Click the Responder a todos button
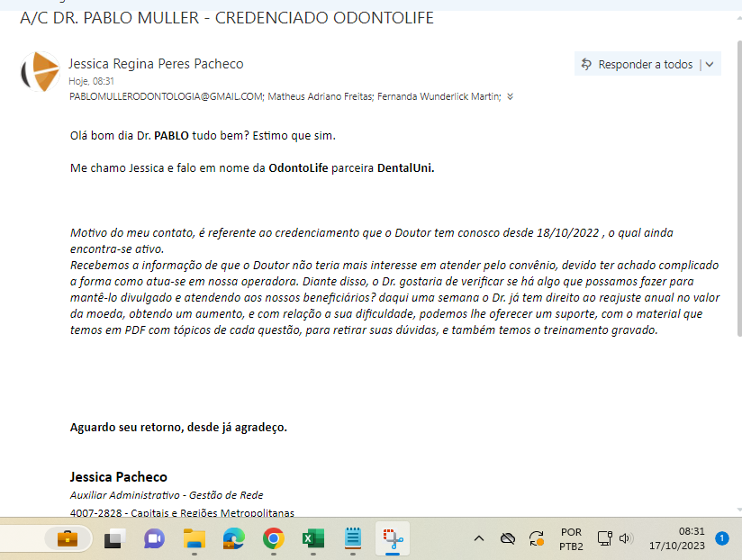Viewport: 742px width, 560px height. 637,64
